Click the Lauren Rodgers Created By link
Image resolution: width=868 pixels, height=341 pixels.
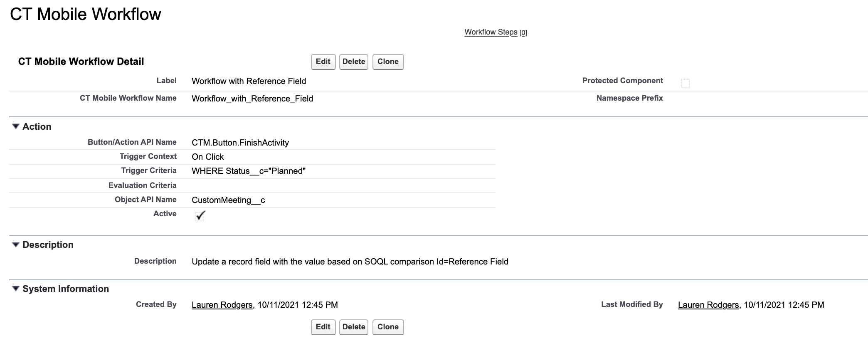pos(222,305)
